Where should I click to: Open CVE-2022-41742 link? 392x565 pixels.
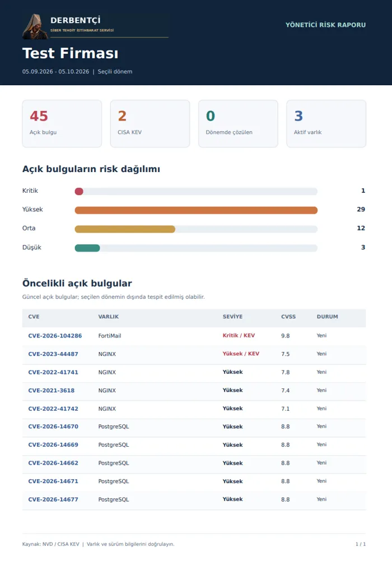point(53,409)
